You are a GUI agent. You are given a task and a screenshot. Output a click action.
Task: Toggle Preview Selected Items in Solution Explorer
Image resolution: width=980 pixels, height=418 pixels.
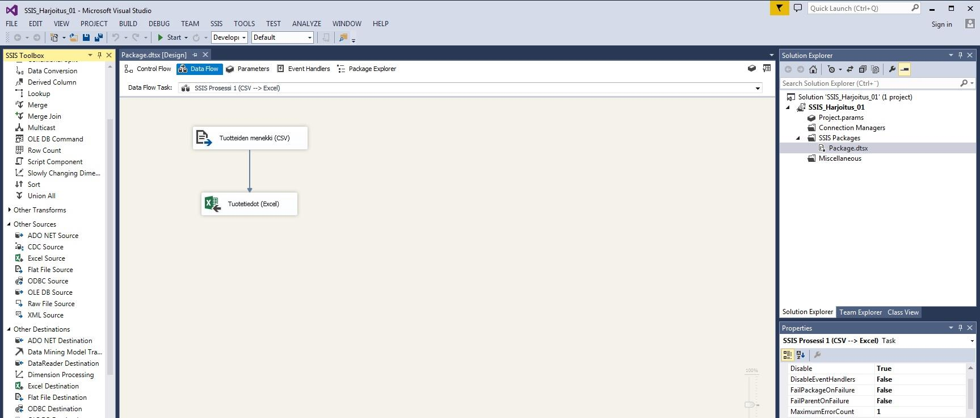[905, 69]
